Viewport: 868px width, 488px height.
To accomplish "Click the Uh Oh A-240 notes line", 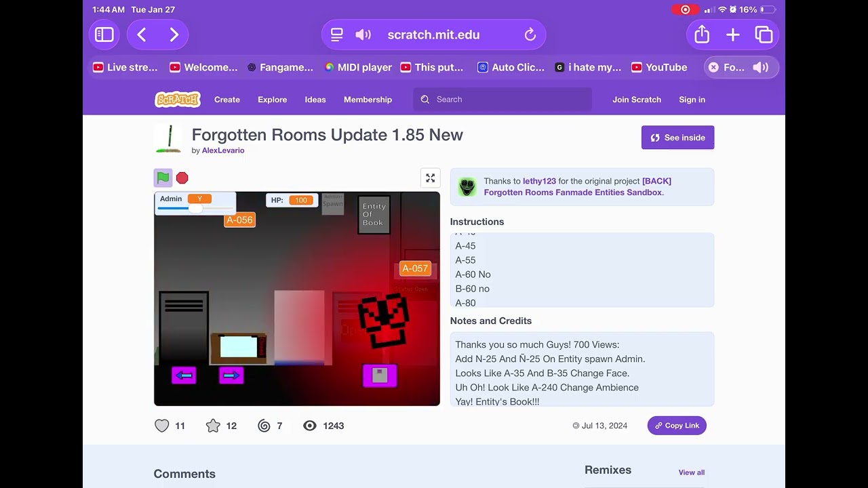I will [x=547, y=388].
